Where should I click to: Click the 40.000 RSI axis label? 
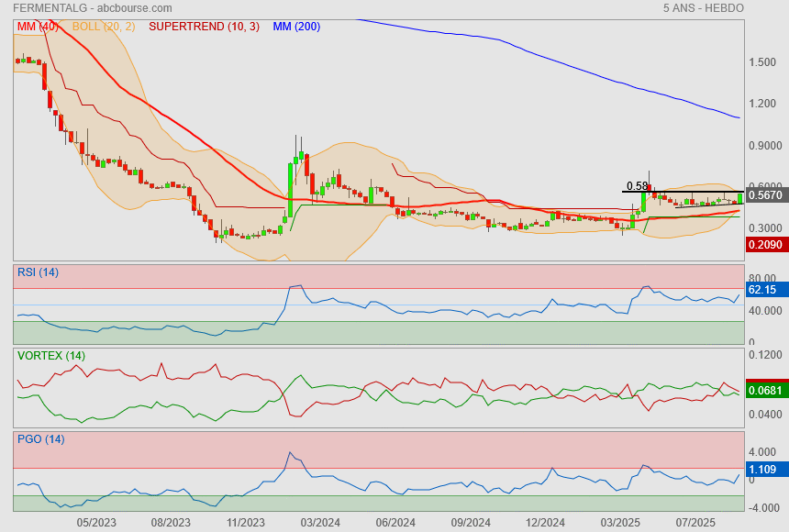[765, 311]
